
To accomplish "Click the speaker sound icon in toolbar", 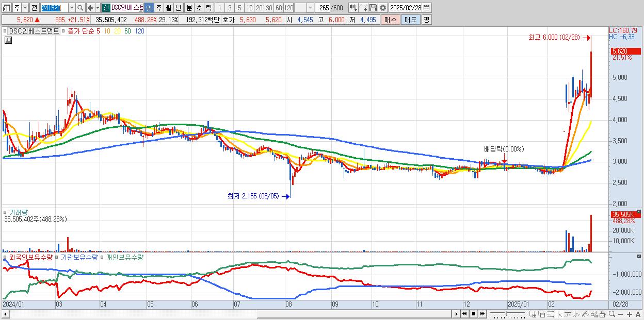I will (x=90, y=8).
